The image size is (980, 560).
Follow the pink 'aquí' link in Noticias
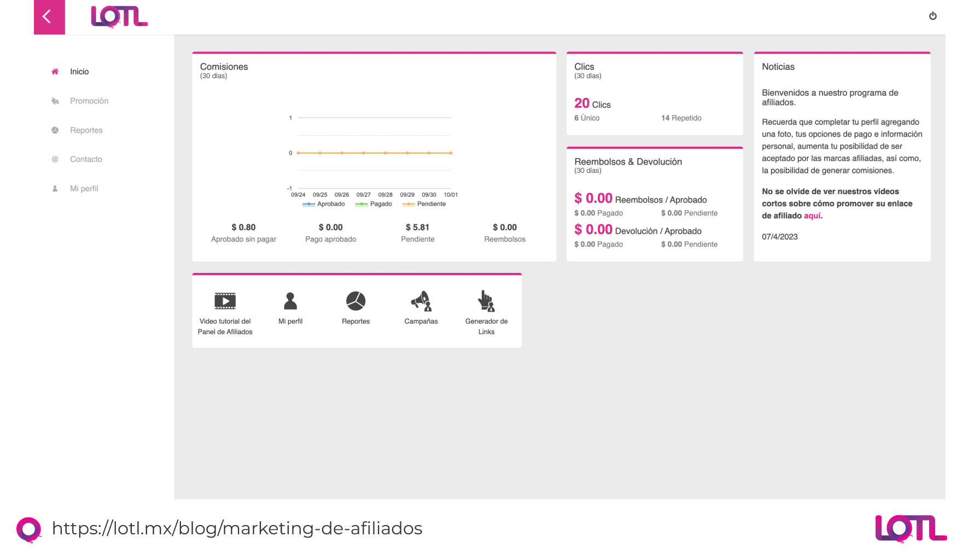click(812, 216)
